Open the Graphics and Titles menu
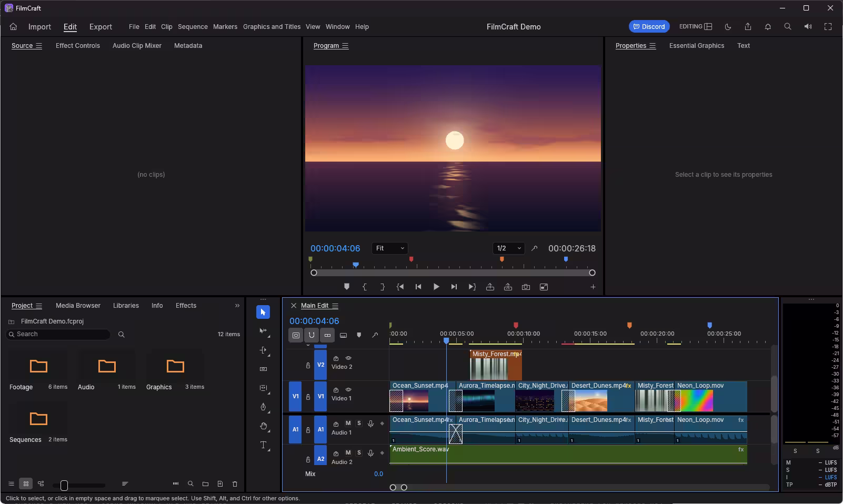This screenshot has width=843, height=504. [272, 27]
